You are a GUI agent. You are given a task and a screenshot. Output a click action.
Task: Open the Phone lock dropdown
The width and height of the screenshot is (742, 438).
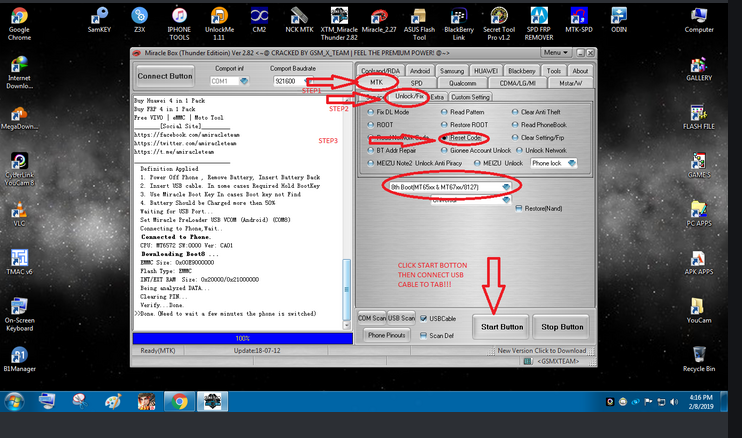click(572, 163)
